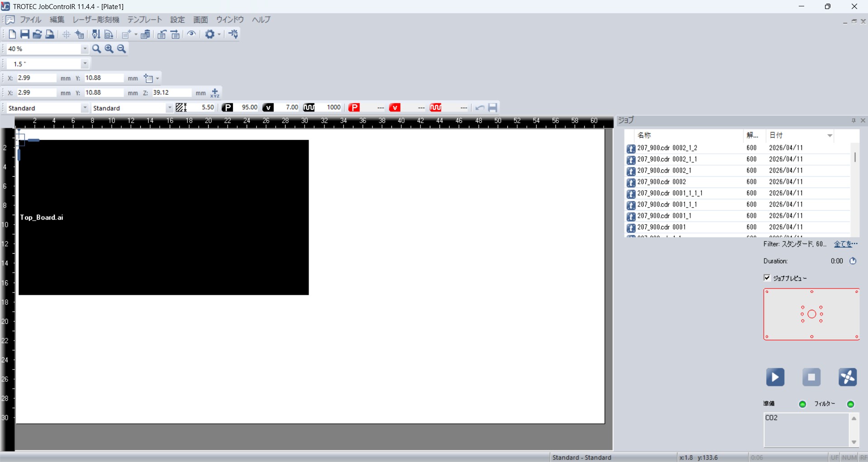Open the 設定 menu

(178, 19)
